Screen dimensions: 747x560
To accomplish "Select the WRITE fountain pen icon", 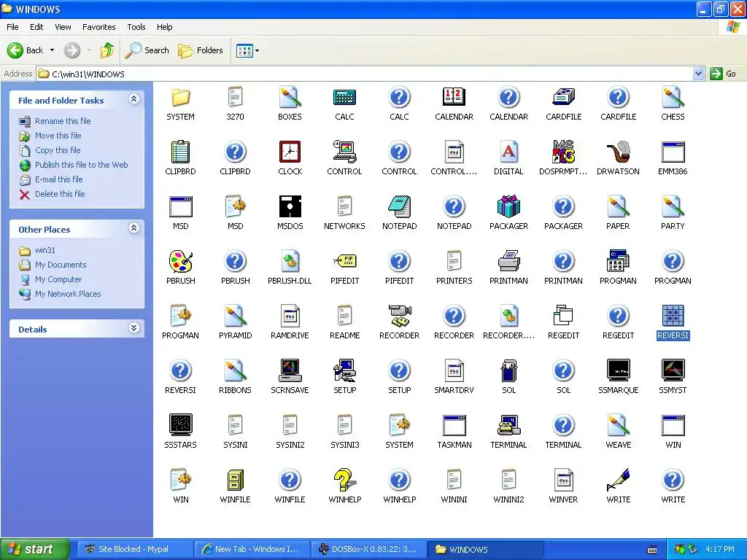I will [618, 480].
